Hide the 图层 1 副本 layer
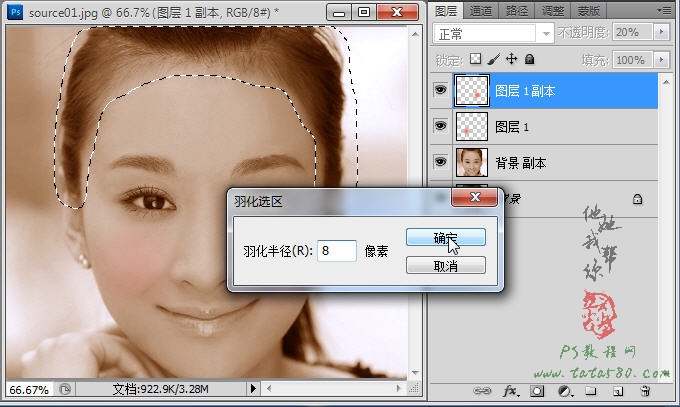Screen dimensions: 680x407 [x=441, y=90]
